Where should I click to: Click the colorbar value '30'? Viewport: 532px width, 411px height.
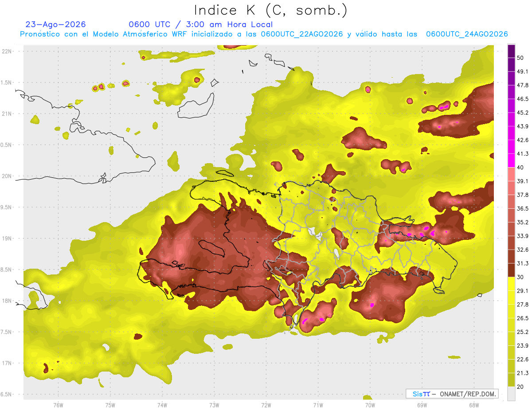(520, 277)
